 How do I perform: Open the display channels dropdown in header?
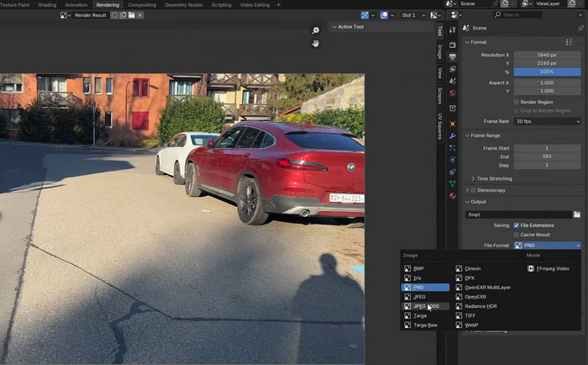[x=436, y=15]
